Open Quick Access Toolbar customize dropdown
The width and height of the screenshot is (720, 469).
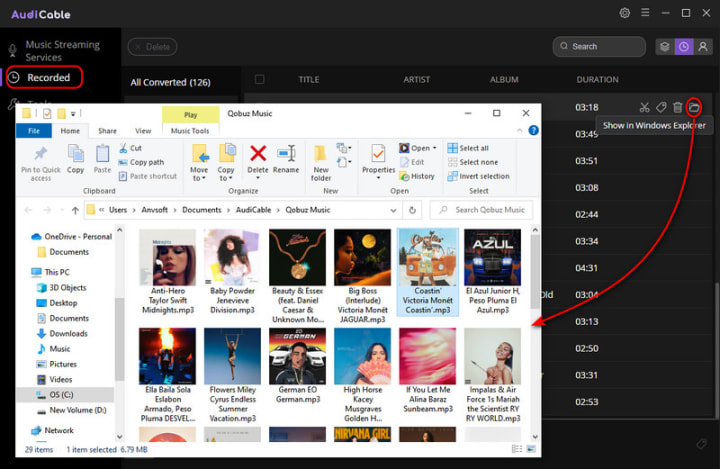pyautogui.click(x=73, y=113)
